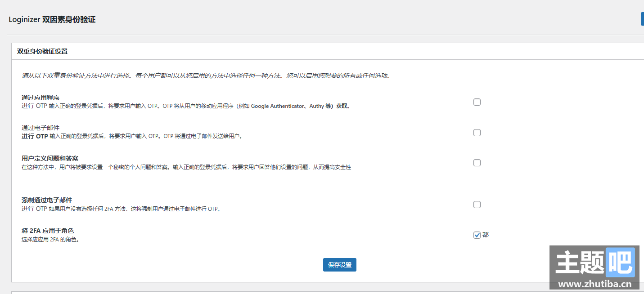The width and height of the screenshot is (644, 294).
Task: Enable the 通过应用程序 OTP checkbox
Action: (477, 102)
